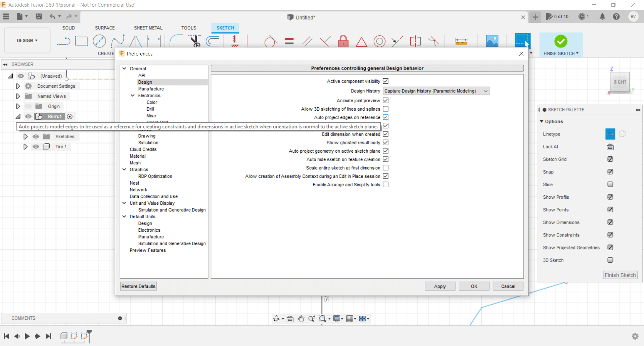Toggle Show Constraints checkbox
This screenshot has width=644, height=346.
610,235
